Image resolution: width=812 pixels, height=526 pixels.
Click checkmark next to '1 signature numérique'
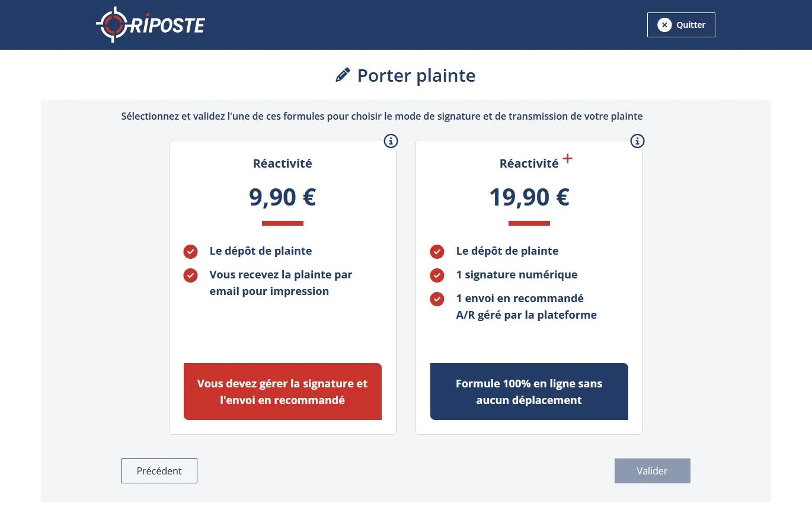437,275
